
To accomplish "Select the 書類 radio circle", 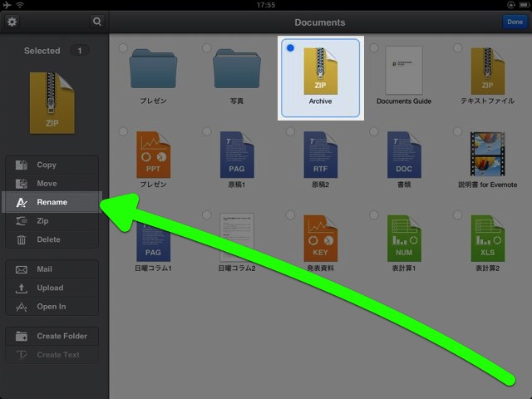I will pyautogui.click(x=374, y=131).
